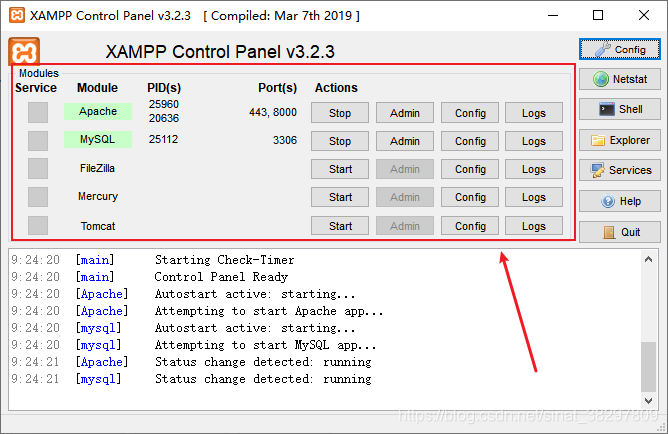Open Apache Config menu
This screenshot has width=668, height=434.
pos(470,113)
